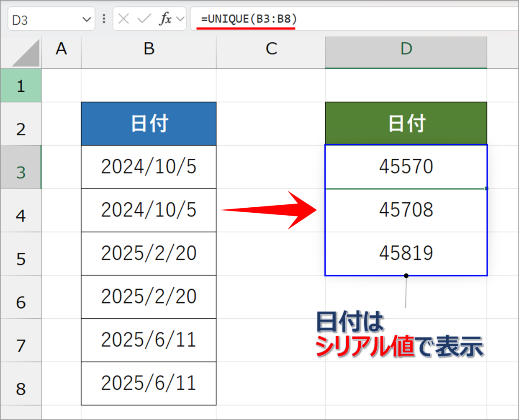Click the Cancel (X) icon in formula bar
This screenshot has width=519, height=420.
pos(123,19)
